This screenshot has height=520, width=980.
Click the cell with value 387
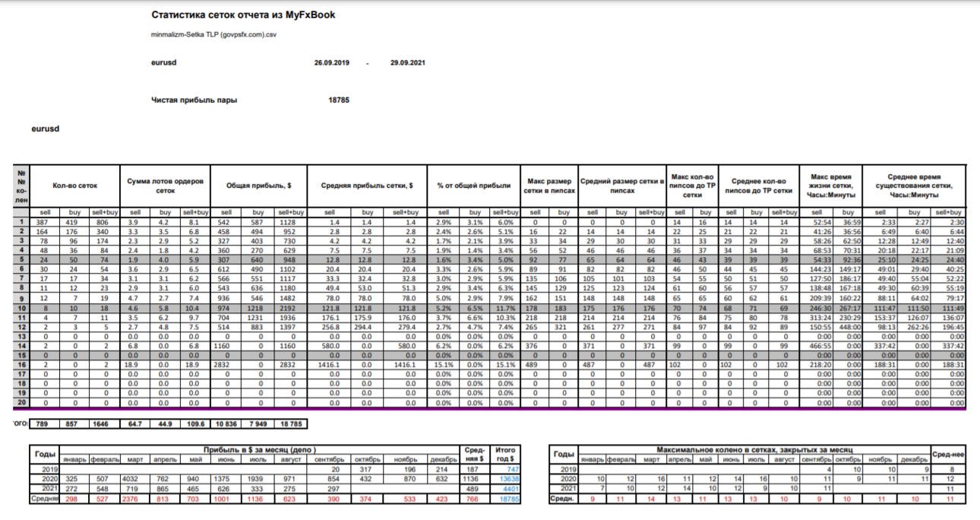point(43,221)
